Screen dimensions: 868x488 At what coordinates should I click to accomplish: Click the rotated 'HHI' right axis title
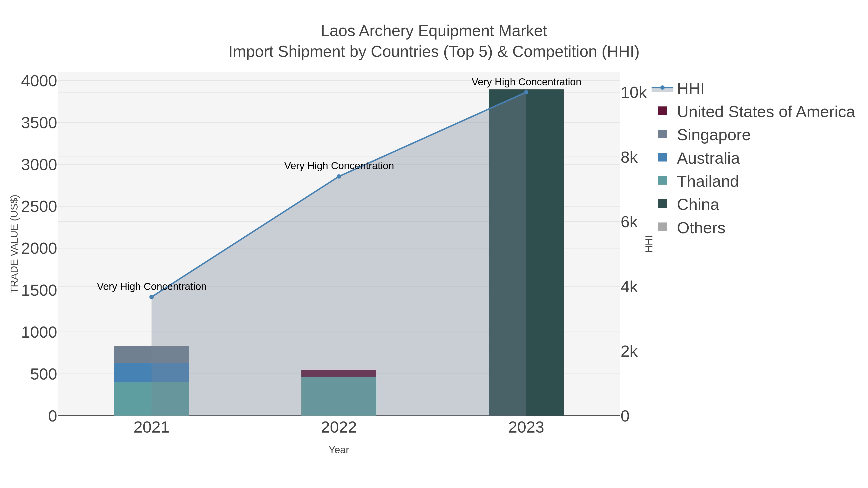click(x=649, y=244)
